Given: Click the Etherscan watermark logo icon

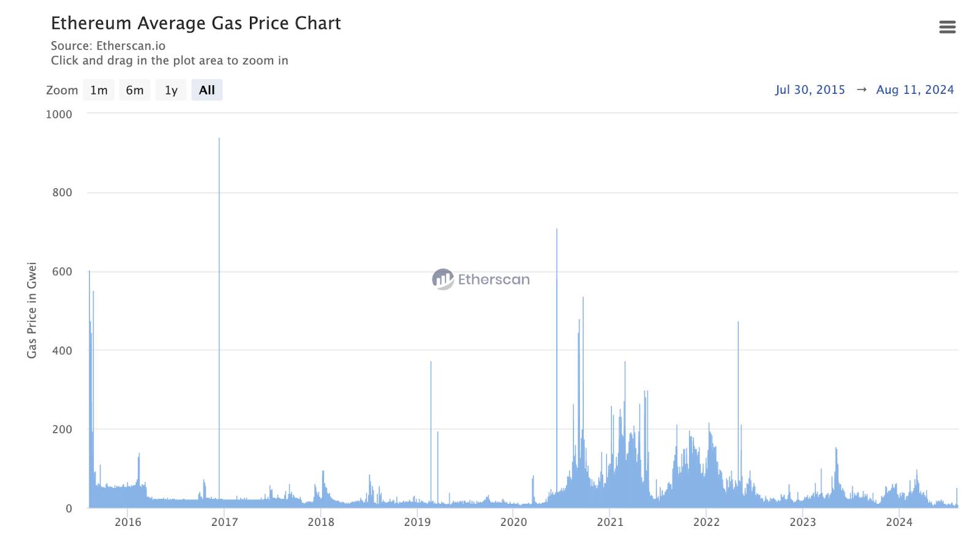Looking at the screenshot, I should coord(443,280).
